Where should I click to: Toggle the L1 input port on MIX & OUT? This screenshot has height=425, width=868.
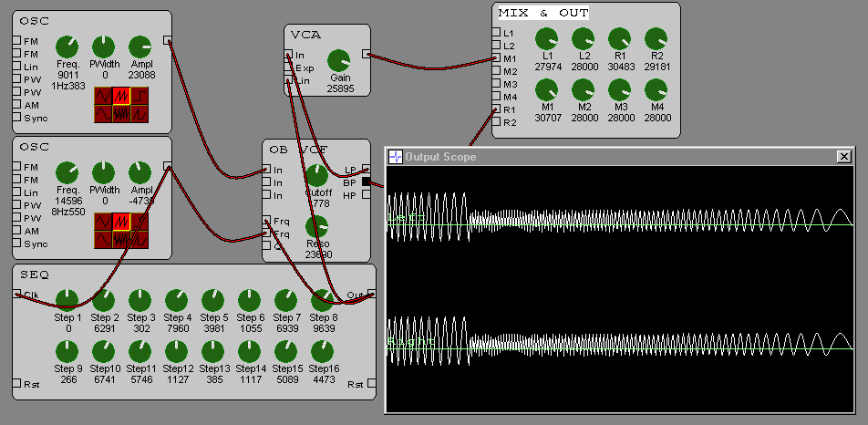click(497, 33)
